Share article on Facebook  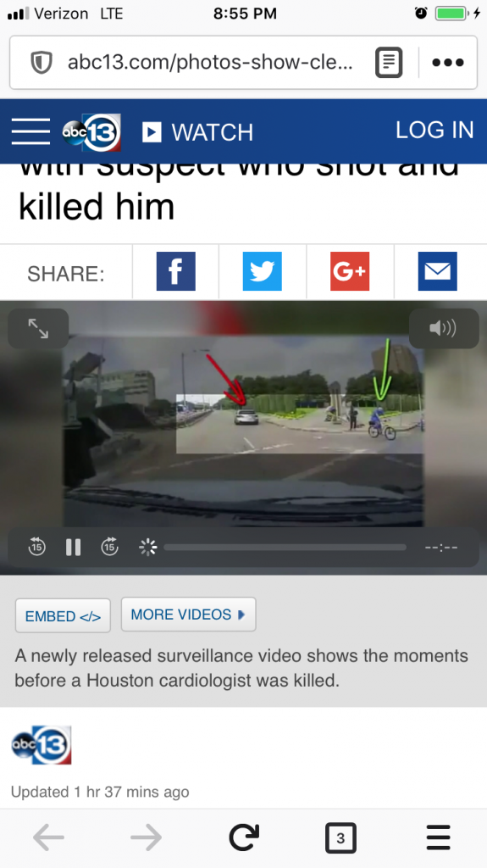point(176,271)
